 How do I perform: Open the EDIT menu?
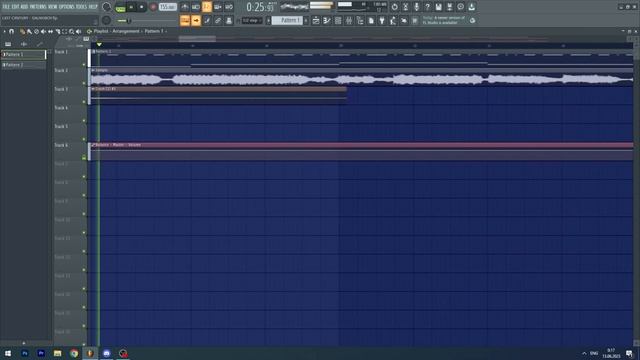[15, 7]
